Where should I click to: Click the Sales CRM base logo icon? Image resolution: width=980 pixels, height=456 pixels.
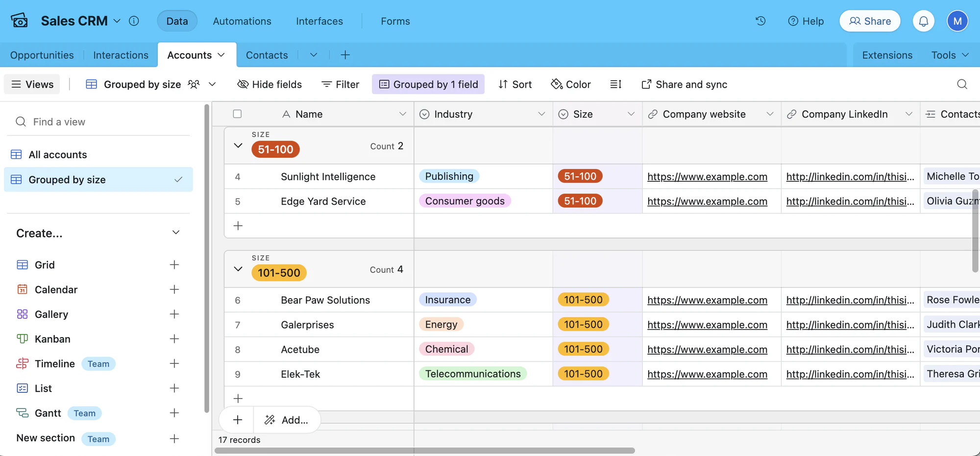[19, 21]
